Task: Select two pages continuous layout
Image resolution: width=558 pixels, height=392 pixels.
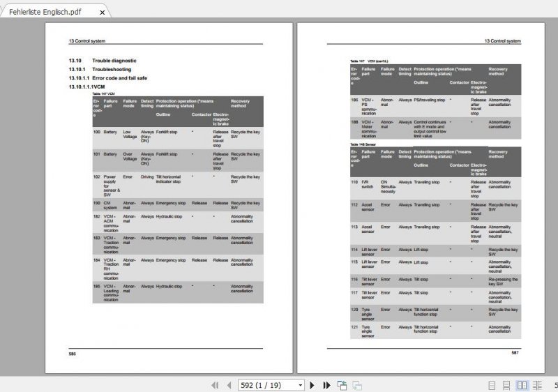Action: (x=537, y=385)
